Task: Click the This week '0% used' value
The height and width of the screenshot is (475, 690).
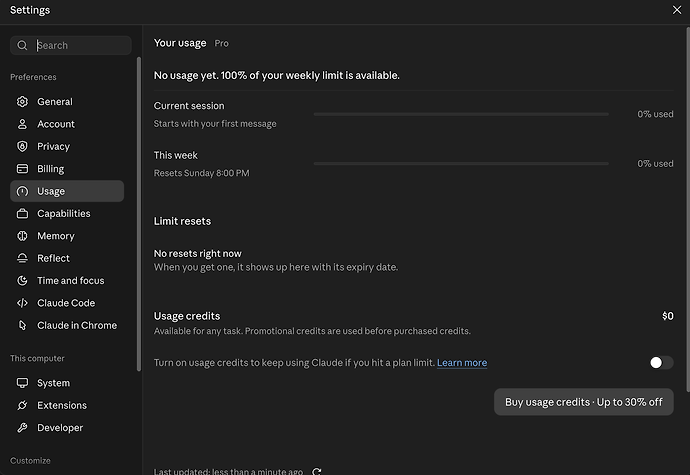Action: click(655, 163)
